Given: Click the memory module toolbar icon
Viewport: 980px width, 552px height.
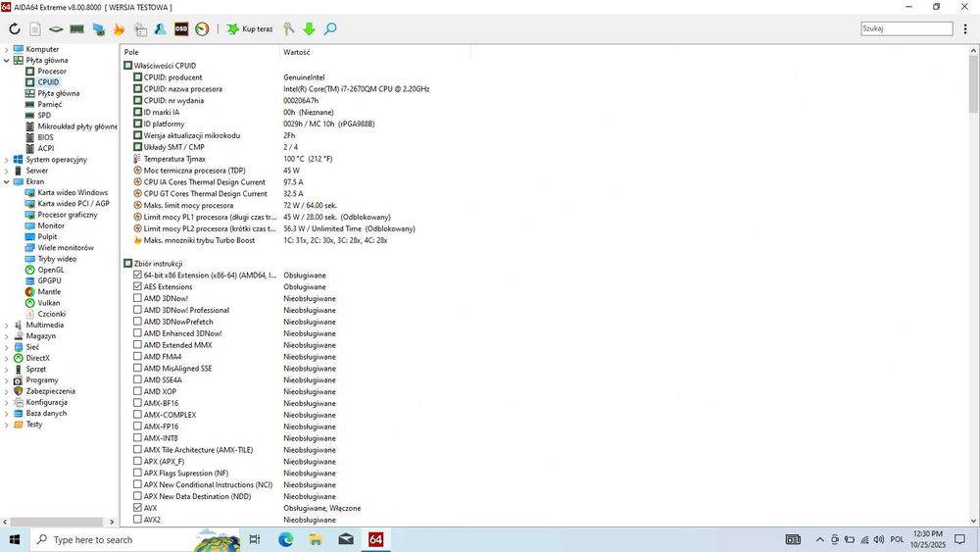Looking at the screenshot, I should (x=76, y=28).
